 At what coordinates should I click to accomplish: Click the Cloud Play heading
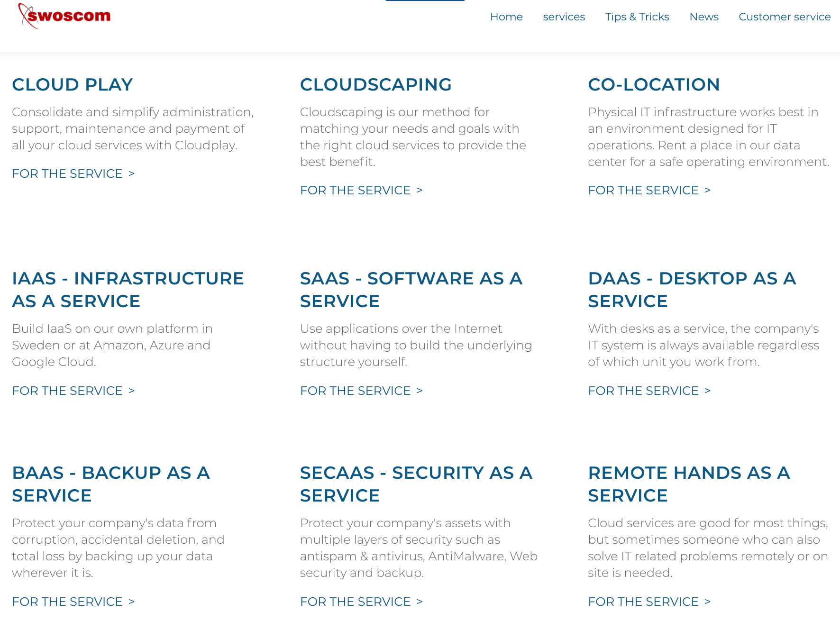[x=73, y=84]
